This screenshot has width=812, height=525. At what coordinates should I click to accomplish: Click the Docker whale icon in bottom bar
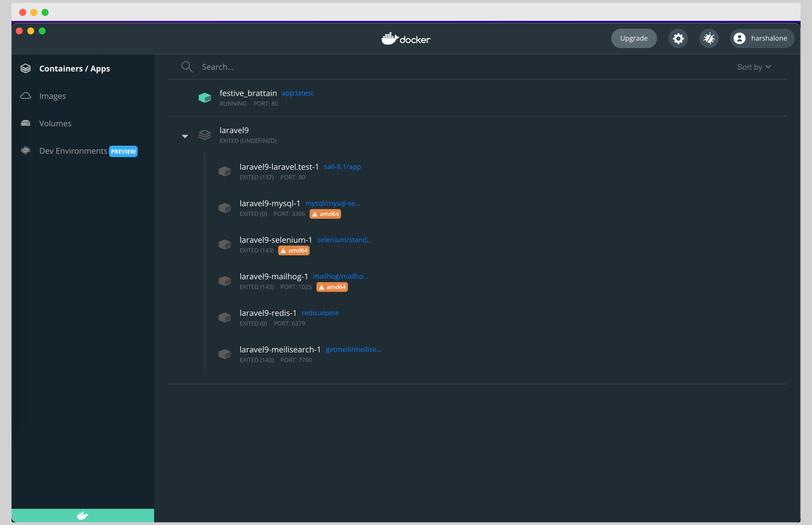coord(83,515)
